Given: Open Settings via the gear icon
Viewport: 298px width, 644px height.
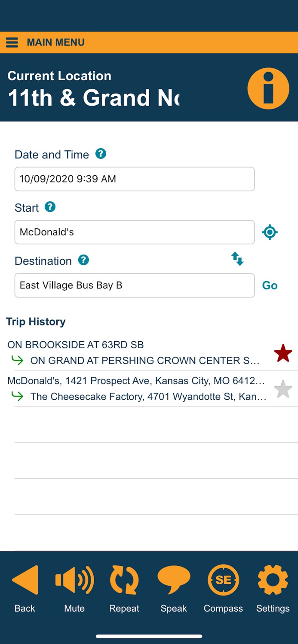Looking at the screenshot, I should (x=272, y=580).
